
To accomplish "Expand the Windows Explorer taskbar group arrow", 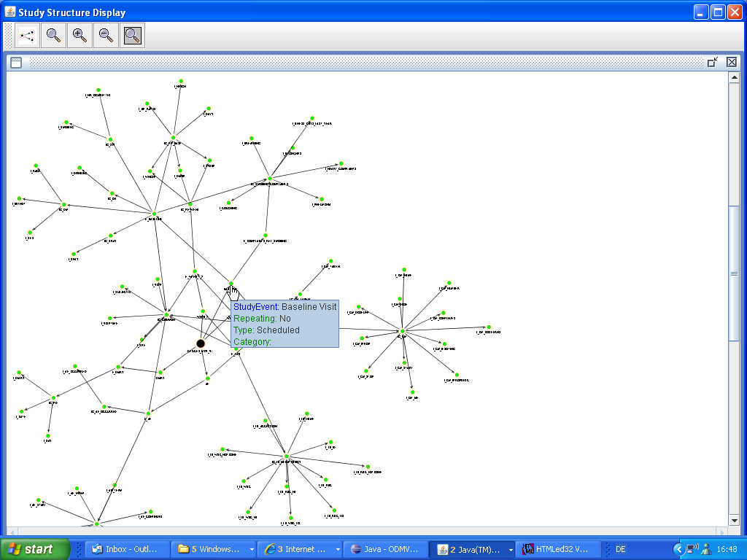I will tap(252, 549).
